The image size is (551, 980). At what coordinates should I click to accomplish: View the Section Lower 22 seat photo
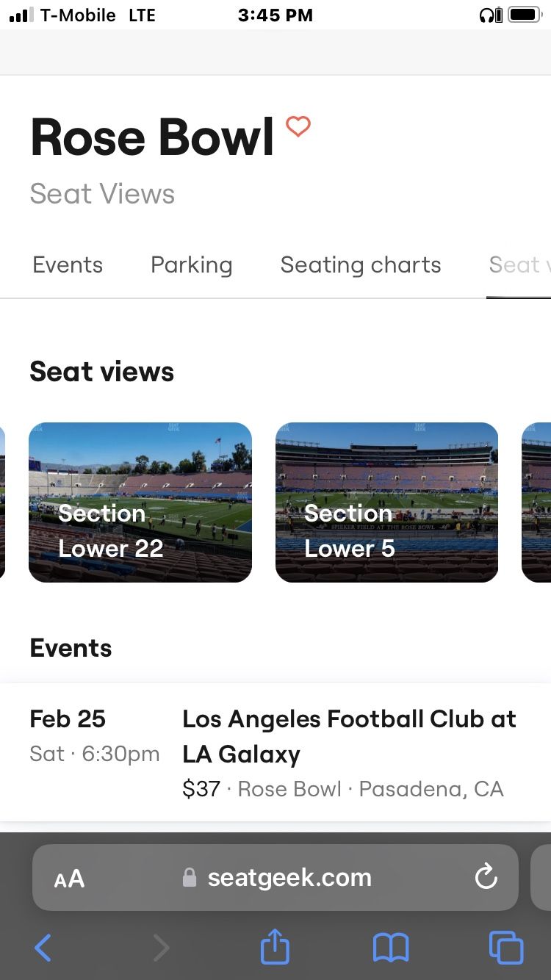tap(140, 502)
